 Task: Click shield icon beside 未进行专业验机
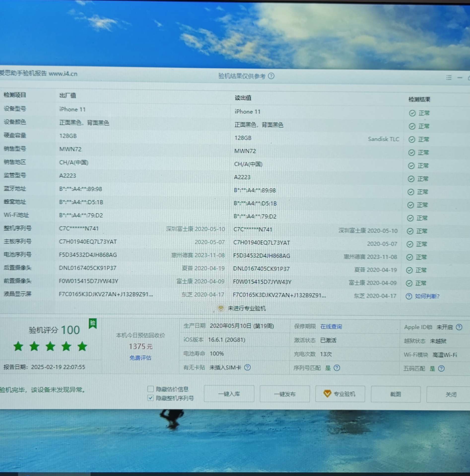[221, 308]
